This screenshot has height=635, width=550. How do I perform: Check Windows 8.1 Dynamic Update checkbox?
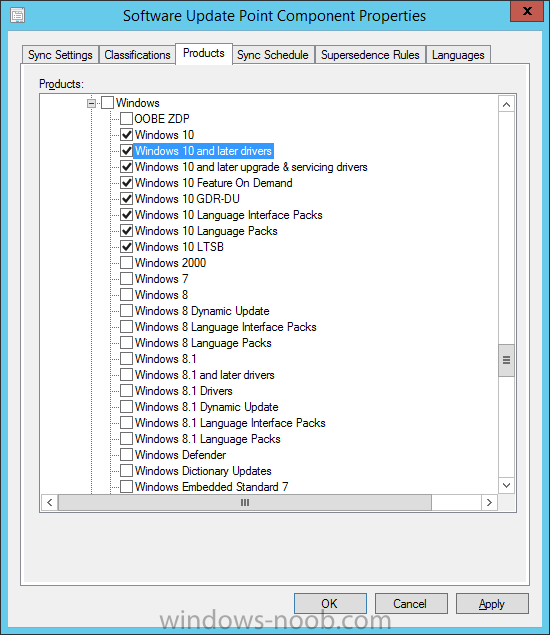click(x=126, y=407)
